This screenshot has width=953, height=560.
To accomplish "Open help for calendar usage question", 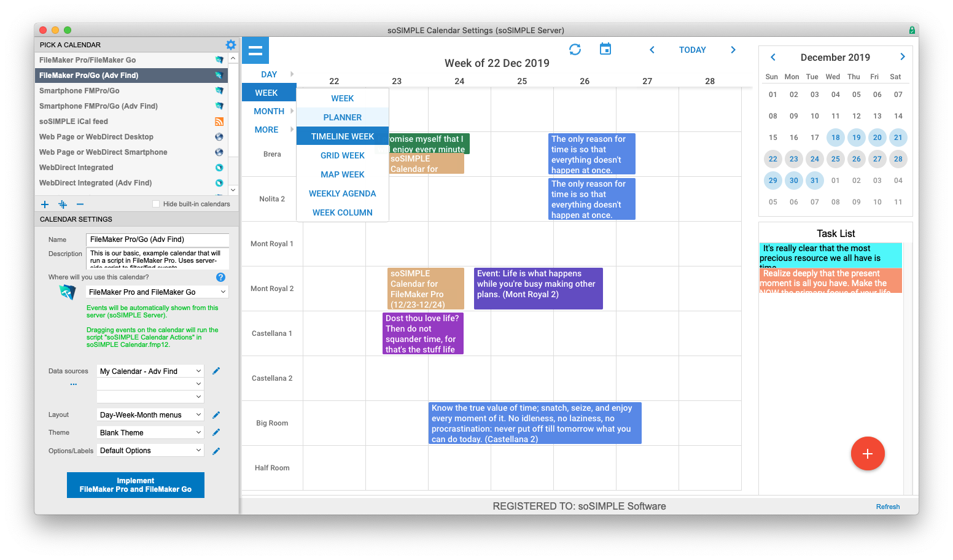I will (221, 278).
